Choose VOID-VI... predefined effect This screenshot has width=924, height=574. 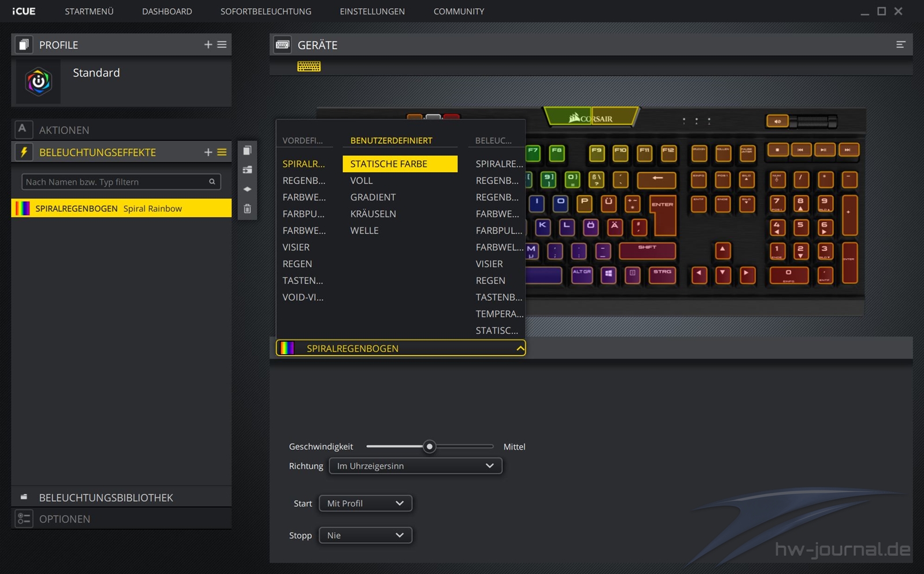(303, 297)
